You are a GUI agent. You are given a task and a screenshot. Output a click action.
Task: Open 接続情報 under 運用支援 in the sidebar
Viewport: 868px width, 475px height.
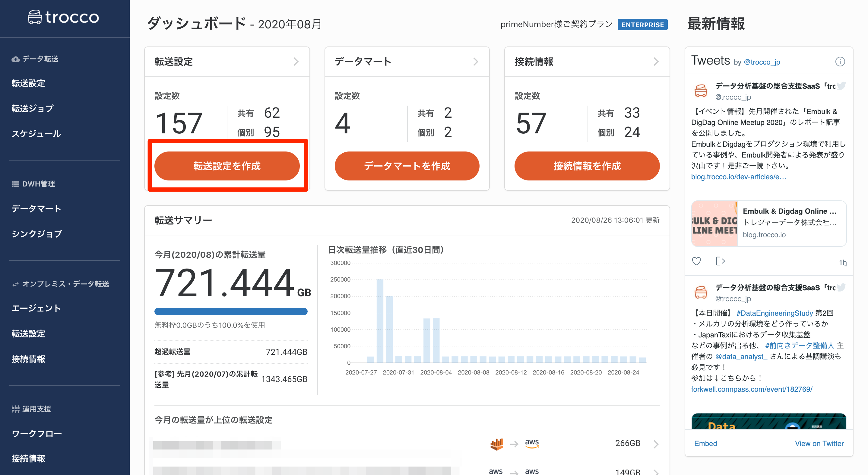28,459
